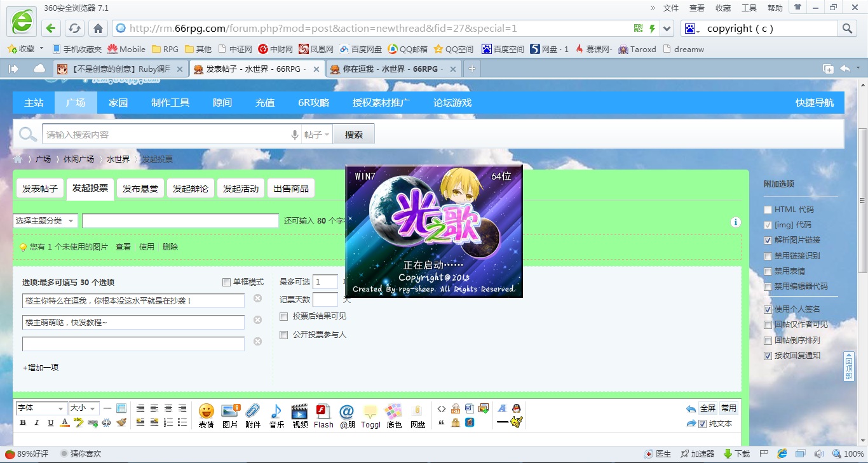The width and height of the screenshot is (868, 463).
Task: Switch to 发表帖子 tab
Action: [x=40, y=189]
